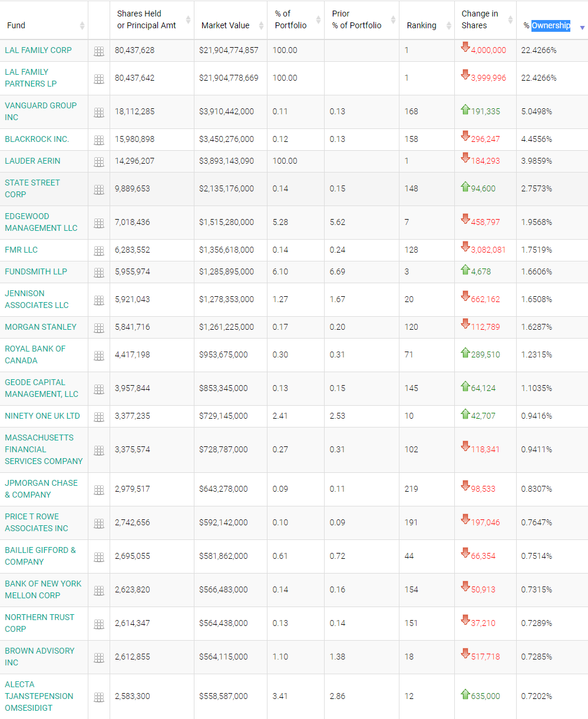Screen dimensions: 588x719
Task: Click green up arrow for Vanguard share change
Action: click(465, 110)
